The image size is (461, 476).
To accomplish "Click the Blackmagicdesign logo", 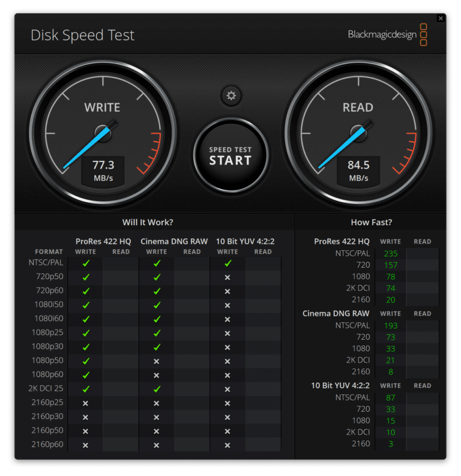I will pyautogui.click(x=388, y=35).
